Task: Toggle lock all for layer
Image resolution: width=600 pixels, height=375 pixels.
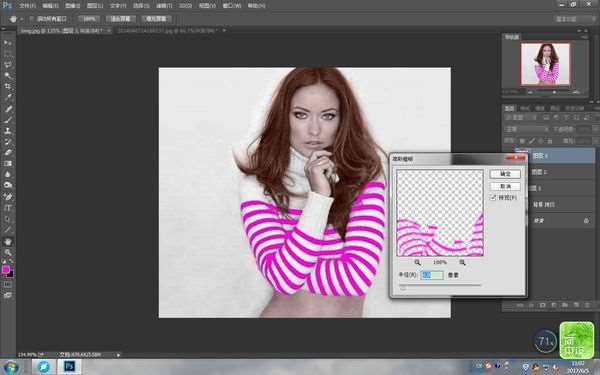Action: (550, 141)
